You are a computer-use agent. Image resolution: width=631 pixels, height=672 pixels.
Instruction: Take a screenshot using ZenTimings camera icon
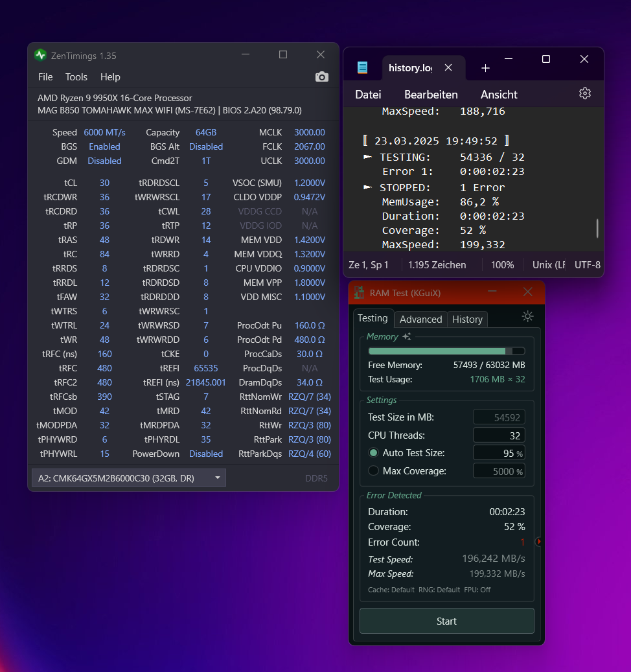pyautogui.click(x=321, y=76)
